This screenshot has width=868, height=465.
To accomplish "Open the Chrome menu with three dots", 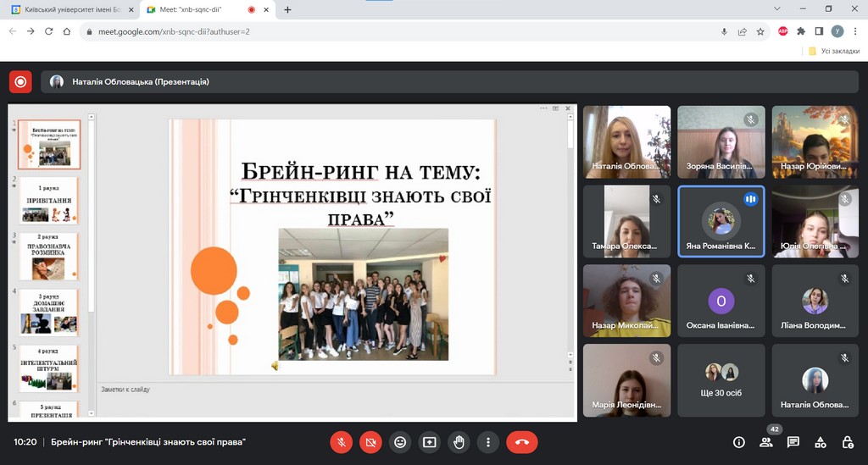I will pyautogui.click(x=855, y=31).
